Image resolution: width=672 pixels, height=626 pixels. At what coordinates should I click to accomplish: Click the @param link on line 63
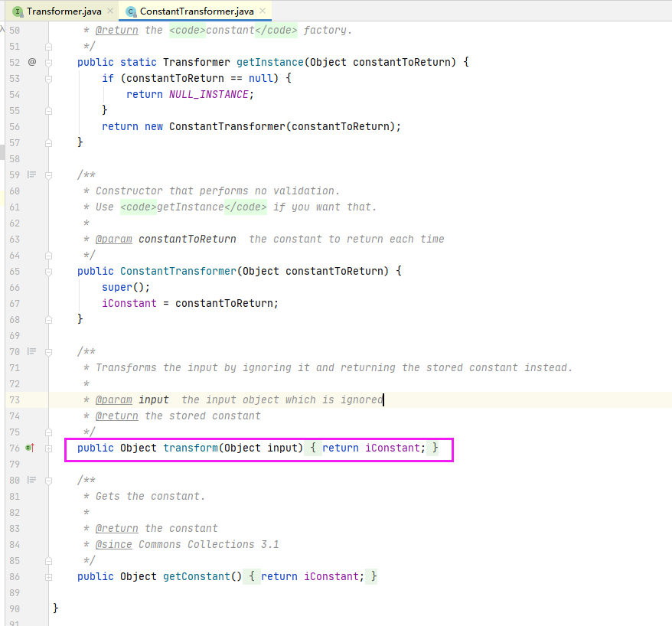pyautogui.click(x=113, y=239)
